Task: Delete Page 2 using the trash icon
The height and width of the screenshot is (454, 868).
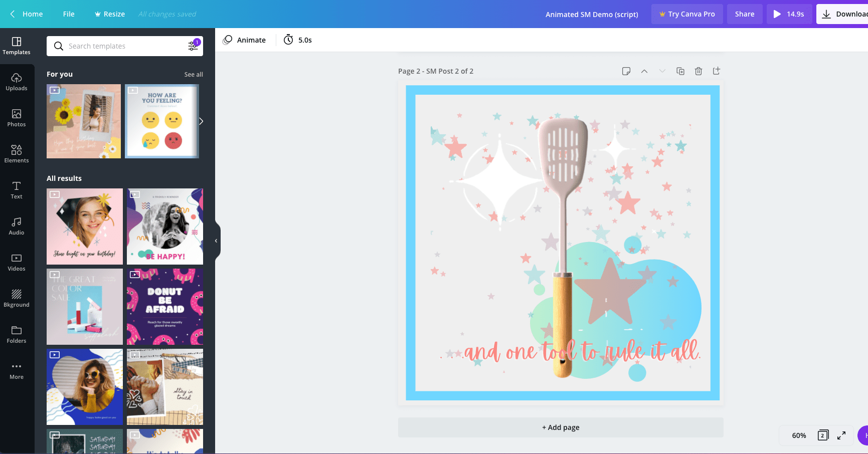Action: click(x=699, y=71)
